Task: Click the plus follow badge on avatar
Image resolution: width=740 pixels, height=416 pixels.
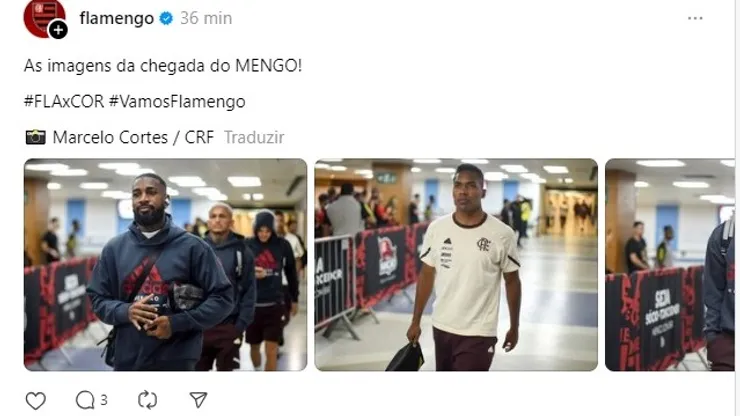Action: click(x=58, y=30)
